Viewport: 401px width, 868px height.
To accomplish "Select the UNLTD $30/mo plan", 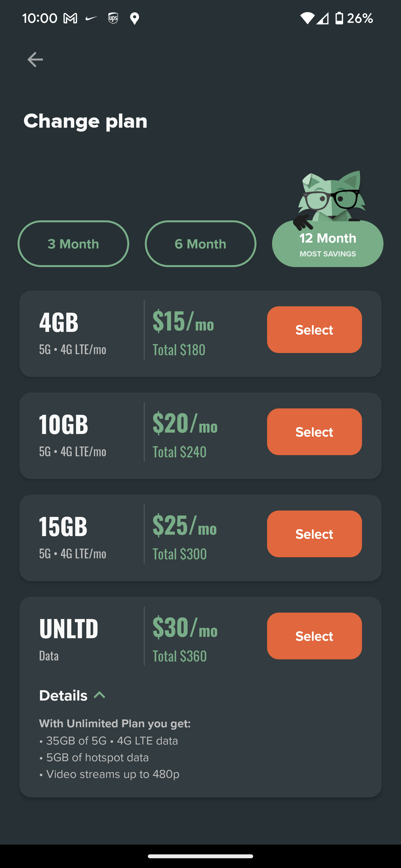I will (x=314, y=636).
